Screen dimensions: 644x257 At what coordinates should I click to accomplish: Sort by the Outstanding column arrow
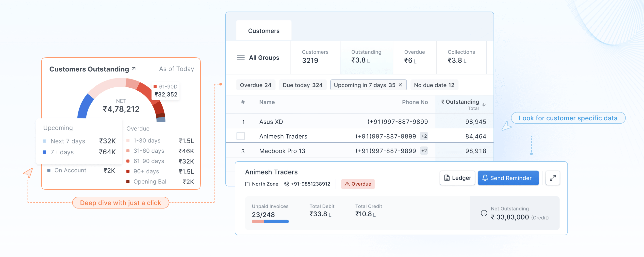tap(483, 105)
